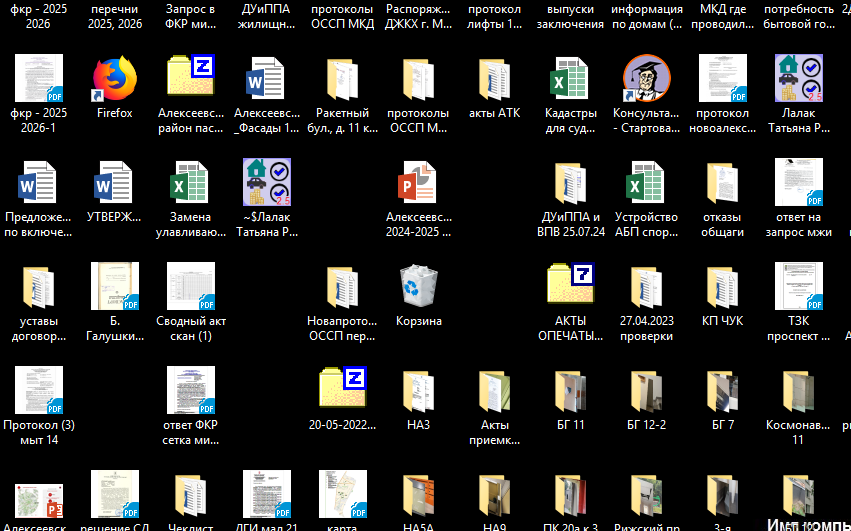Open the 'Алексеевск' PowerPoint file at the bottom
Viewport: 851px width, 531px height.
[x=39, y=500]
